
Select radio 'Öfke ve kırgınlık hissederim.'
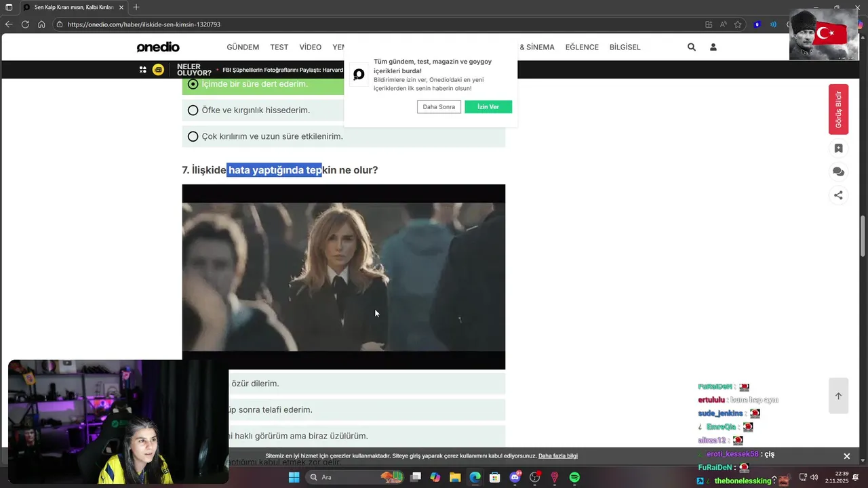pos(193,110)
